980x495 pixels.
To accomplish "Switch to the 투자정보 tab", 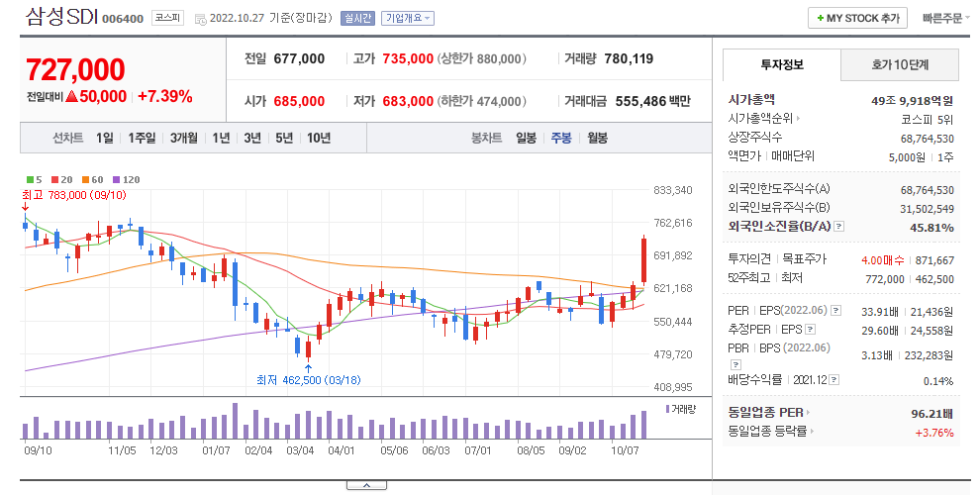I will [x=782, y=65].
